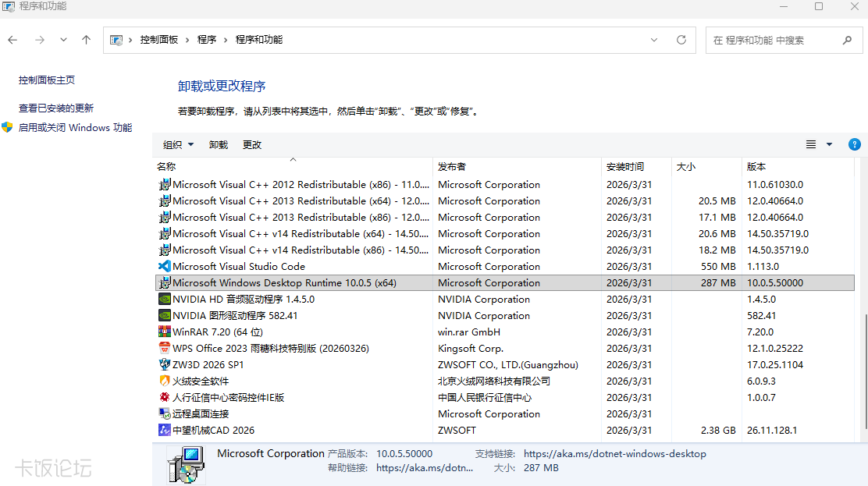Screen dimensions: 868x486
Task: Go back to the previous page
Action: click(12, 40)
